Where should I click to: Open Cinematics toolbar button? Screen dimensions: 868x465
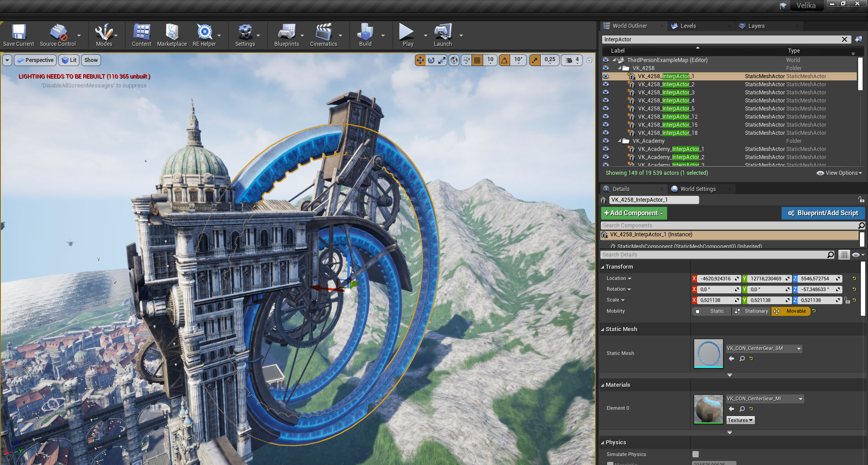pyautogui.click(x=324, y=35)
